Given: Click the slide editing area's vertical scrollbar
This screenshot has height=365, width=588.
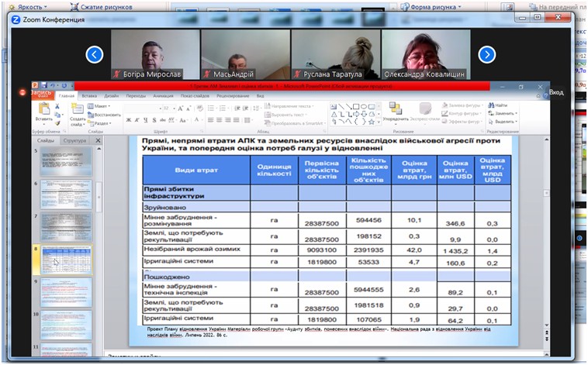Looking at the screenshot, I should [x=546, y=232].
